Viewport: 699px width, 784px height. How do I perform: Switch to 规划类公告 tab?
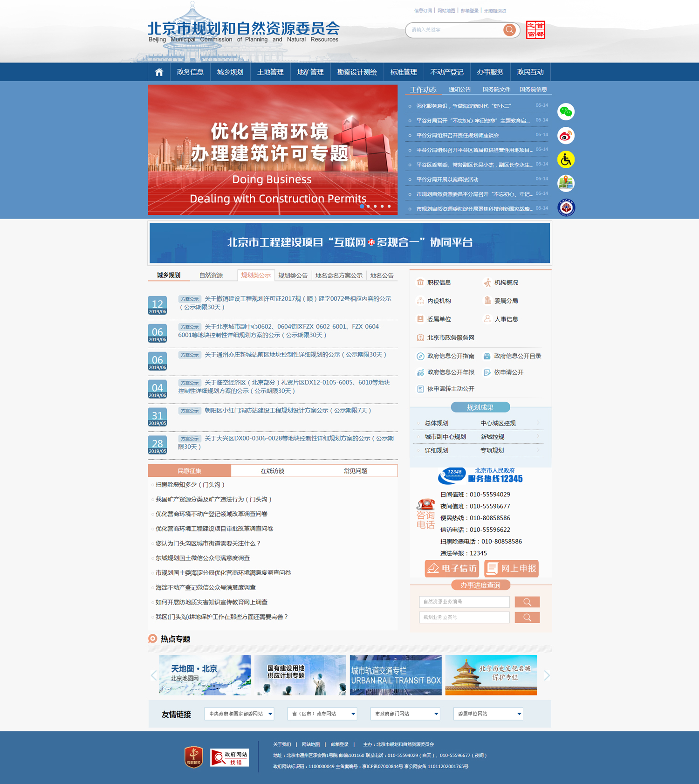click(x=293, y=275)
